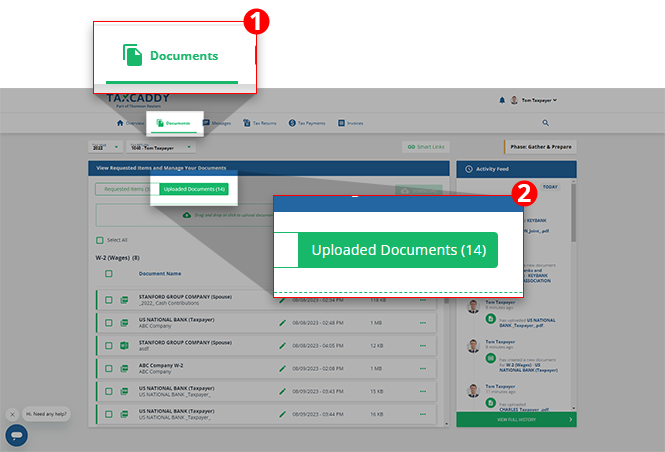The height and width of the screenshot is (452, 665).
Task: Click upload icon for CHARLES Taxpayer activity
Action: point(491,403)
